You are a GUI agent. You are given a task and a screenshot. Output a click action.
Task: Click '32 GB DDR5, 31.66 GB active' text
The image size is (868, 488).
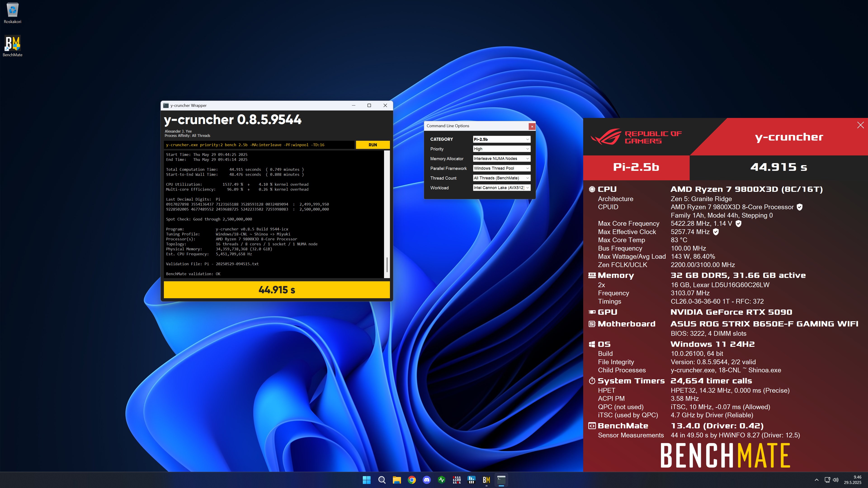tap(738, 275)
